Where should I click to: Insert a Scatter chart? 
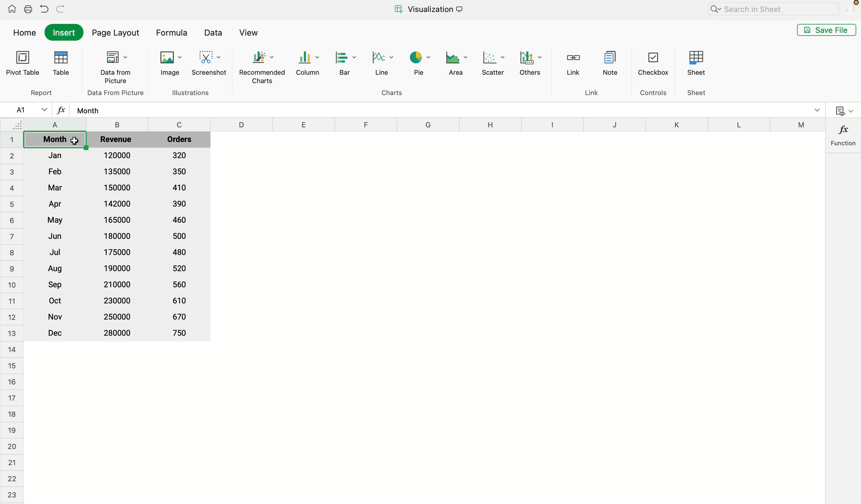point(490,58)
